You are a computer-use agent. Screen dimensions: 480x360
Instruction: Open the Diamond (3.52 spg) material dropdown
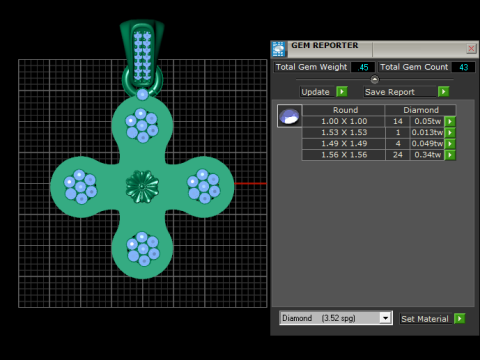pyautogui.click(x=385, y=318)
